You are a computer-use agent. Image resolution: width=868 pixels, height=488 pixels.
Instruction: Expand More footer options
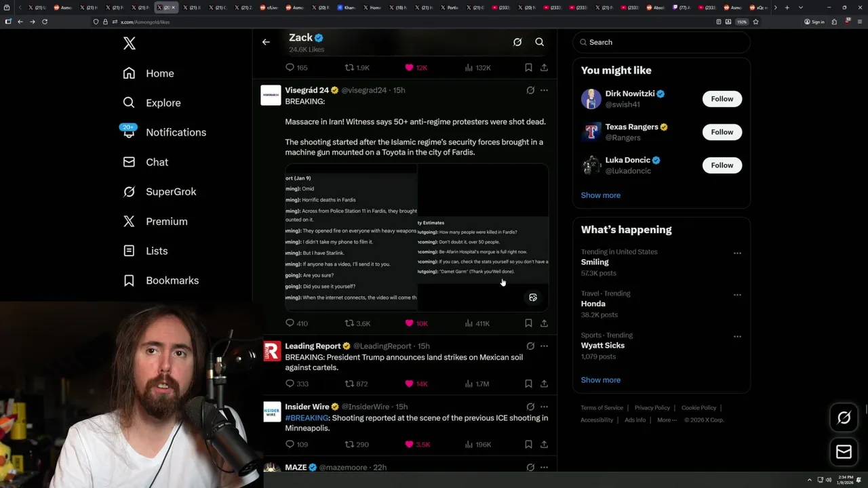(666, 420)
